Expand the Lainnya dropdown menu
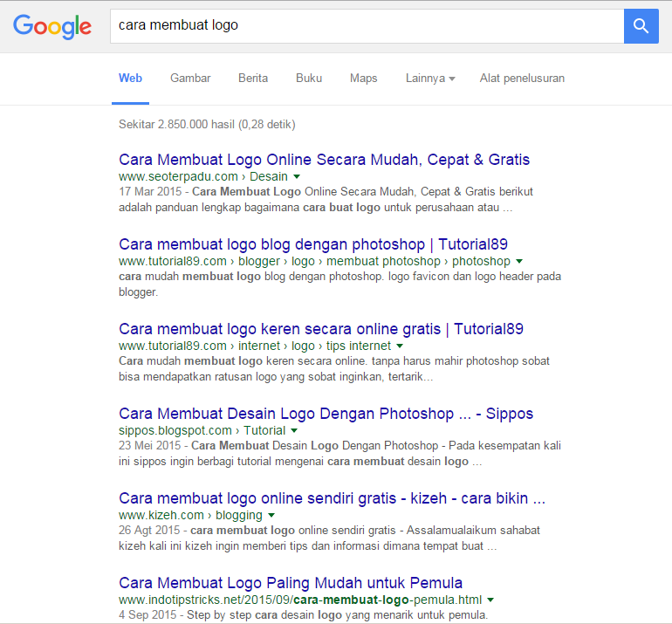The height and width of the screenshot is (624, 672). point(430,79)
